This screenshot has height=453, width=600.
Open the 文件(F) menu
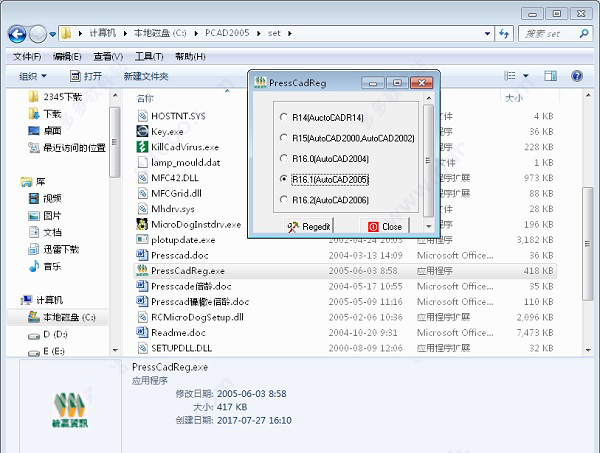(x=27, y=57)
